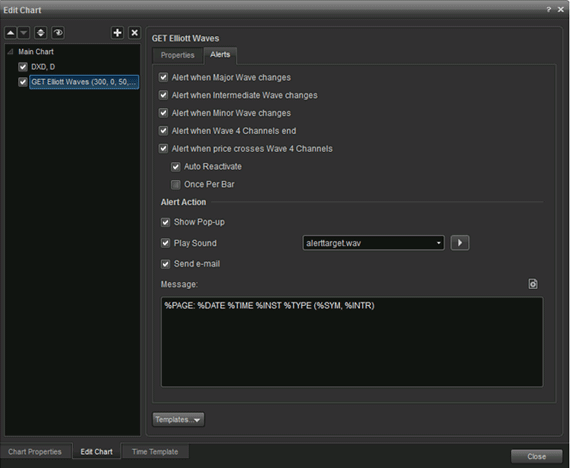
Task: Open the alerttarget.wav sound dropdown
Action: click(x=373, y=243)
